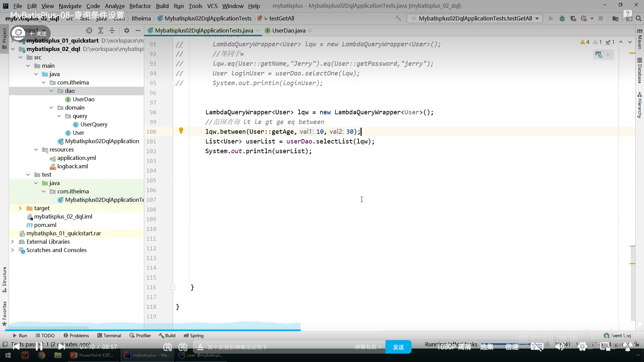The image size is (644, 362).
Task: Click the Build project hammer icon
Action: pyautogui.click(x=398, y=18)
